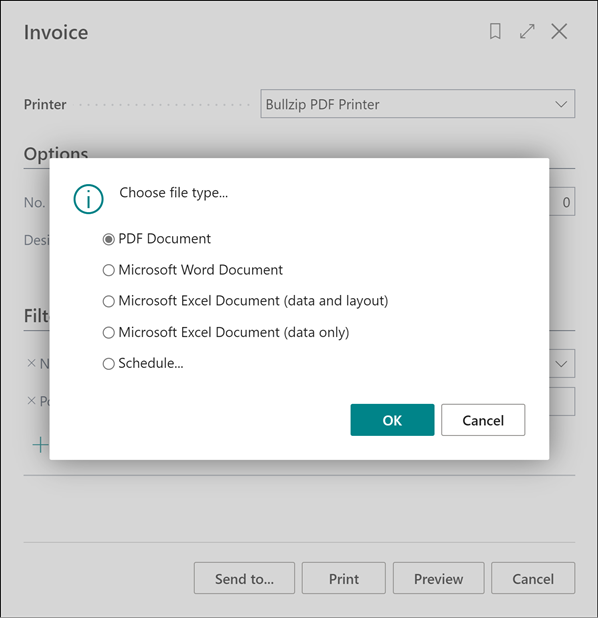
Task: Remove the first filter with its X icon
Action: 31,363
